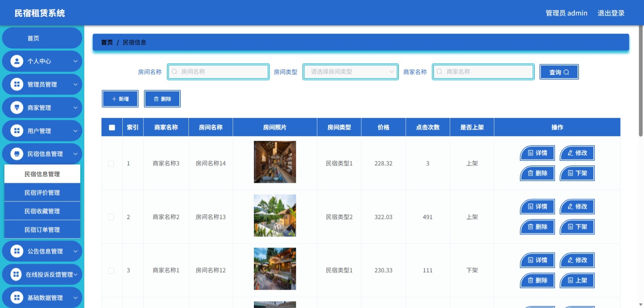Click scrollbar down arrow
Screen dimensions: 644x308
640,305
